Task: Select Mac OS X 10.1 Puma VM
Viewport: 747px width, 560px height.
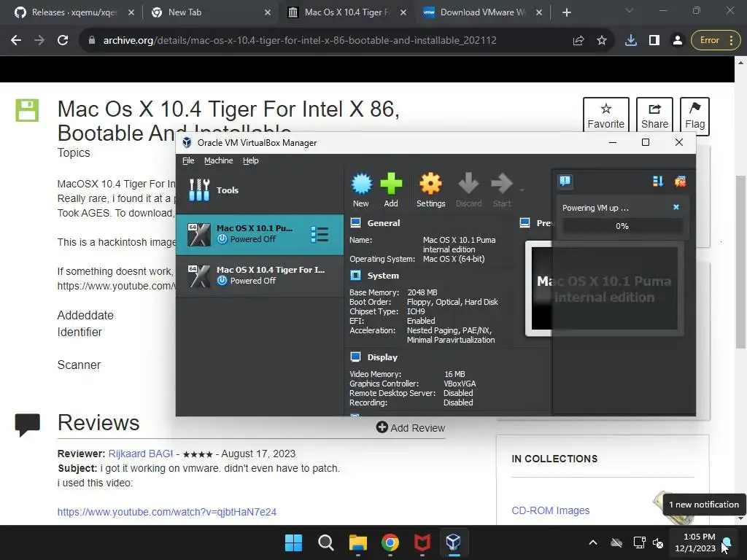Action: [260, 234]
